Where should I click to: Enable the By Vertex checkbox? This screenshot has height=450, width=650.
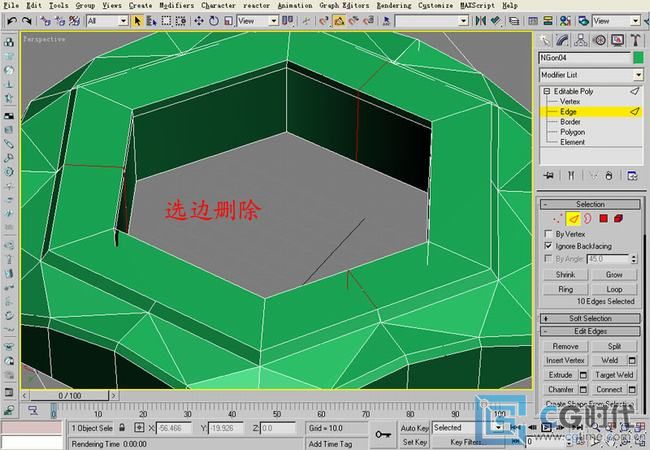click(x=548, y=234)
